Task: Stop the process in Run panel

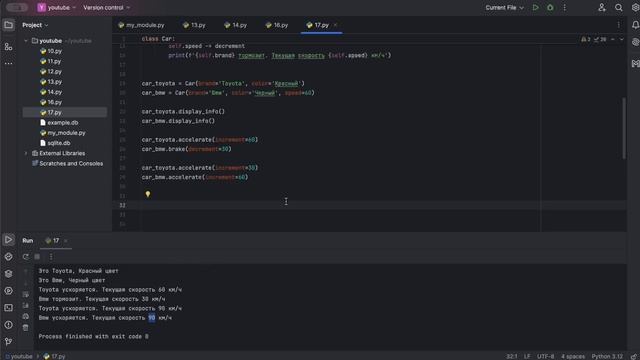Action: 37,257
